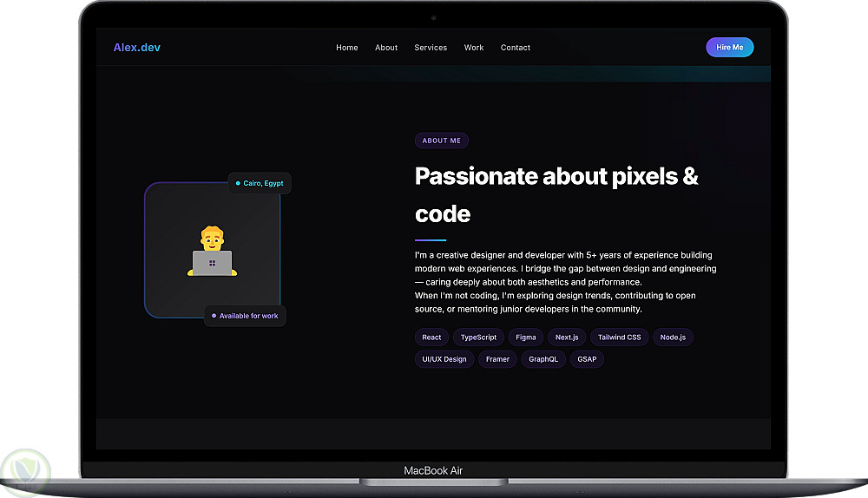This screenshot has height=498, width=868.
Task: Click the Cairo, Egypt location badge
Action: pyautogui.click(x=260, y=183)
